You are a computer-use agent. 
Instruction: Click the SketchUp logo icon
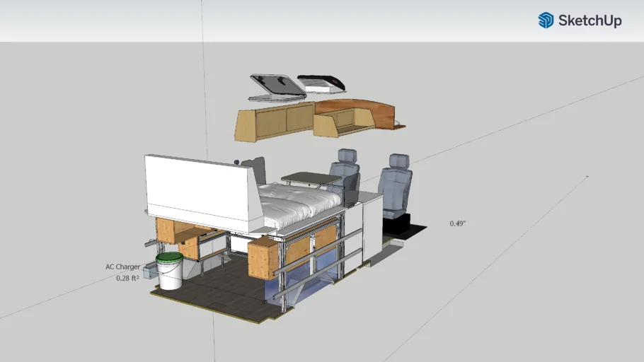tap(546, 21)
